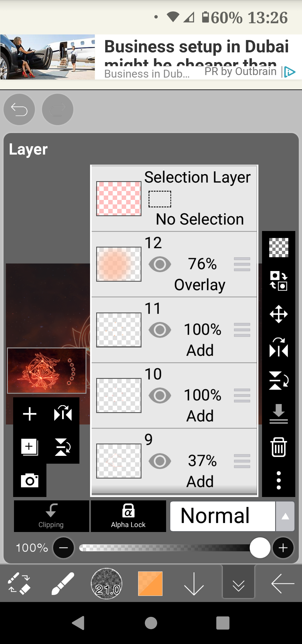Screen dimensions: 302x644
Task: Select the brush tool in bottom toolbar
Action: click(63, 584)
